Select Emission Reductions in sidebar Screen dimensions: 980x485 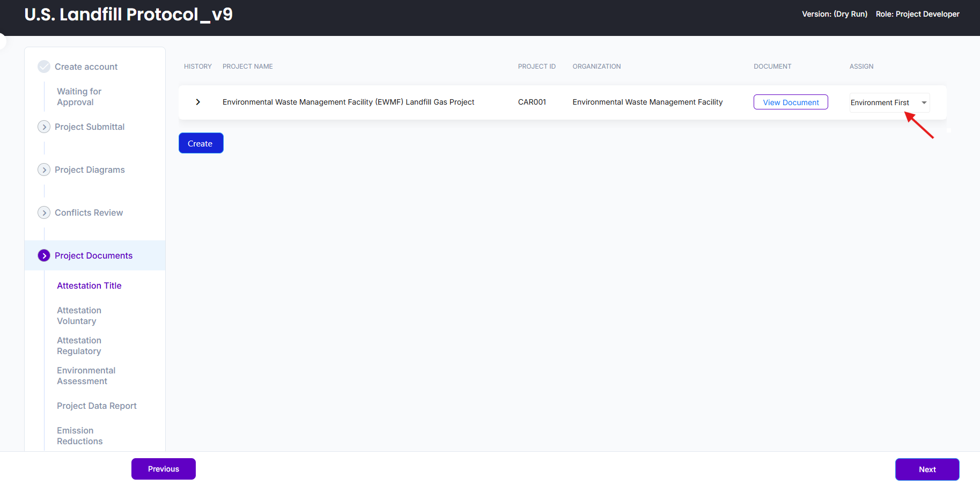click(x=79, y=436)
